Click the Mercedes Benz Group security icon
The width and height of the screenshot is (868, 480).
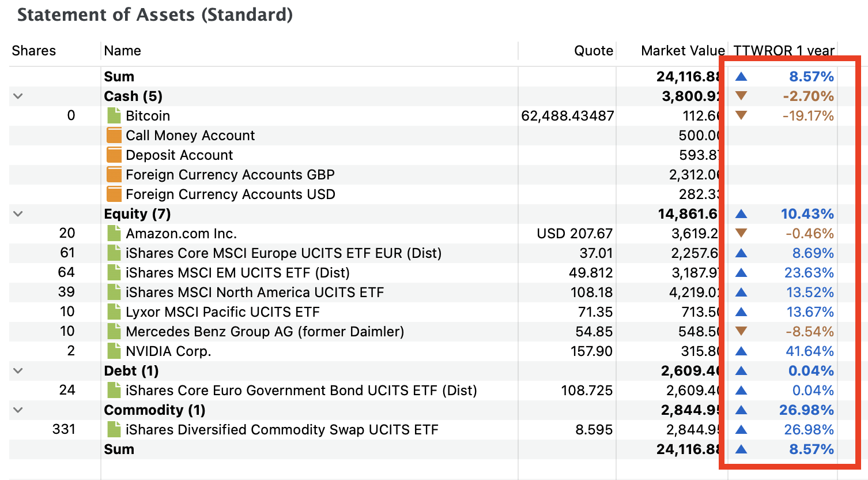[x=114, y=332]
